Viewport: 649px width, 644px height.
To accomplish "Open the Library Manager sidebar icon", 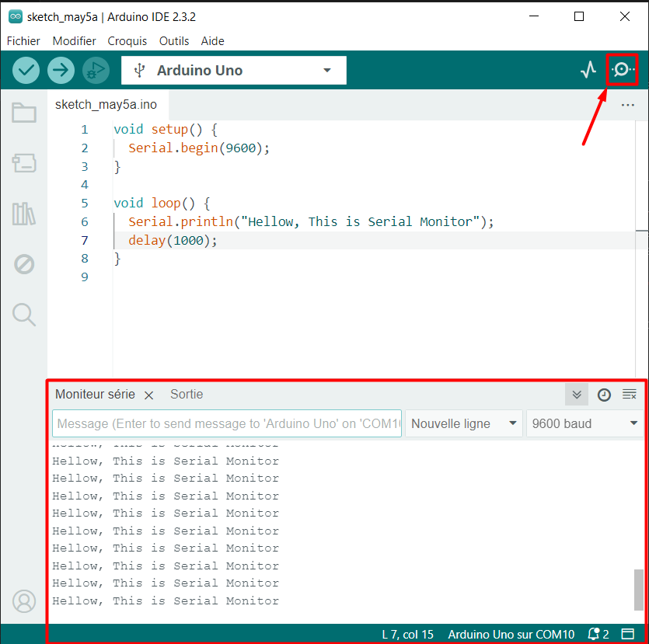I will click(24, 214).
